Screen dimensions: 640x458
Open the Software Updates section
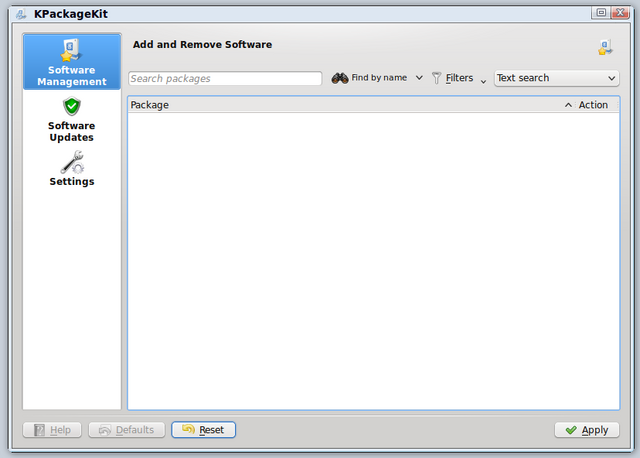point(72,119)
